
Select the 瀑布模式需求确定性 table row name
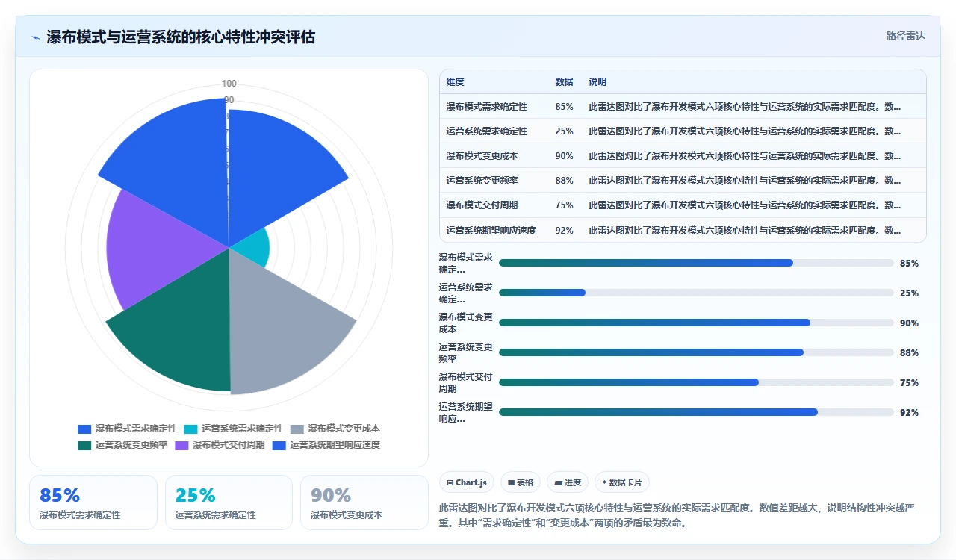(x=486, y=107)
